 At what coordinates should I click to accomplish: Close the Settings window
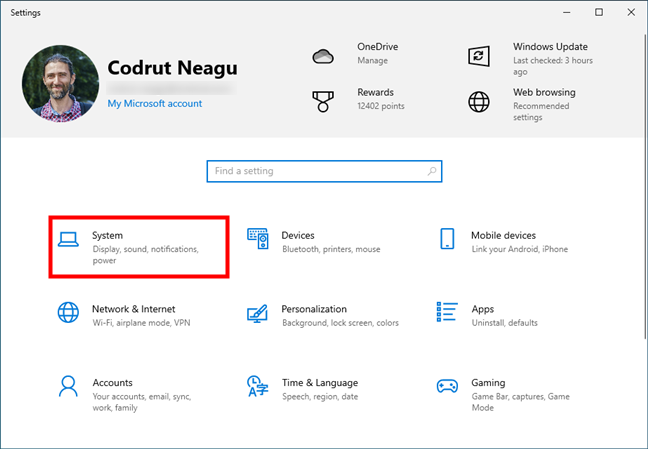[x=631, y=12]
